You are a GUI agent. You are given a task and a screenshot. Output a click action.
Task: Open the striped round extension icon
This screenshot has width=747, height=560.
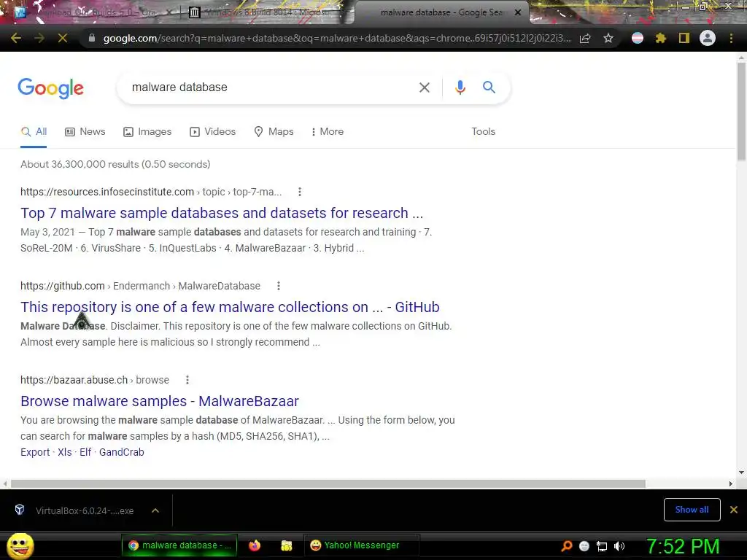click(x=638, y=38)
